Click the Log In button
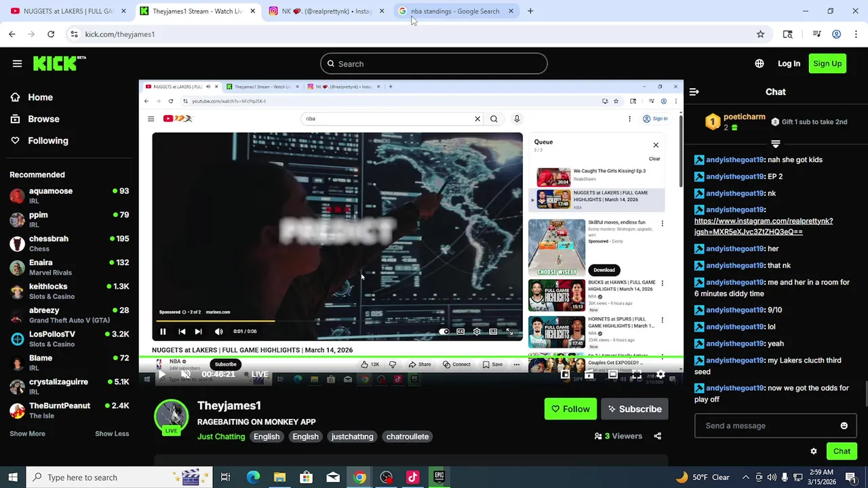This screenshot has width=868, height=488. click(x=789, y=64)
